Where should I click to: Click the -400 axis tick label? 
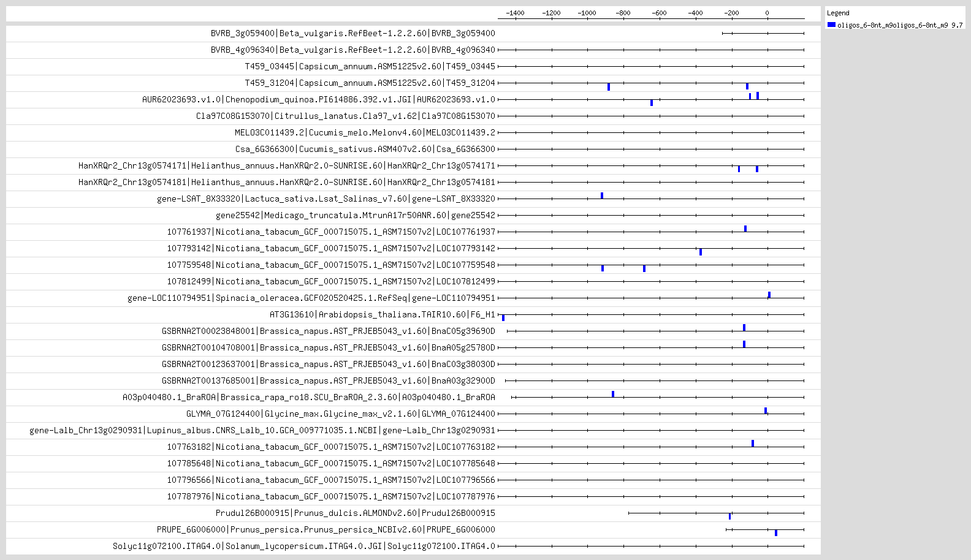pyautogui.click(x=695, y=13)
